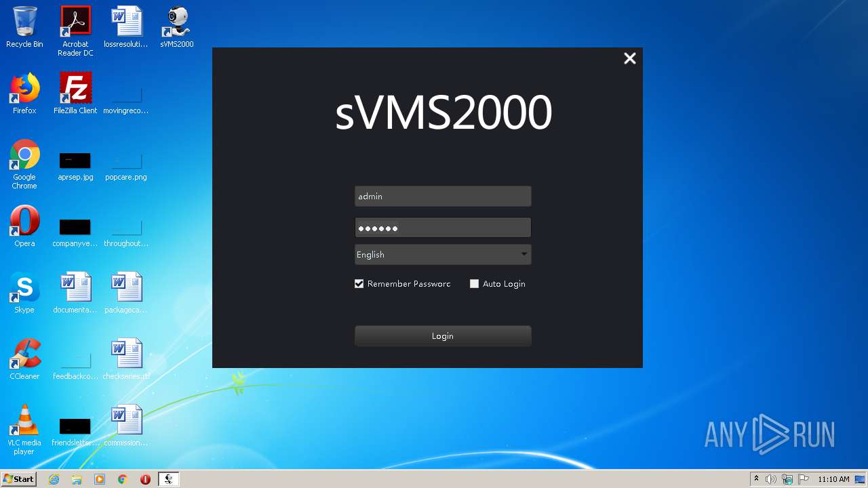Image resolution: width=868 pixels, height=488 pixels.
Task: Select the aprsep.jpg file
Action: click(75, 167)
